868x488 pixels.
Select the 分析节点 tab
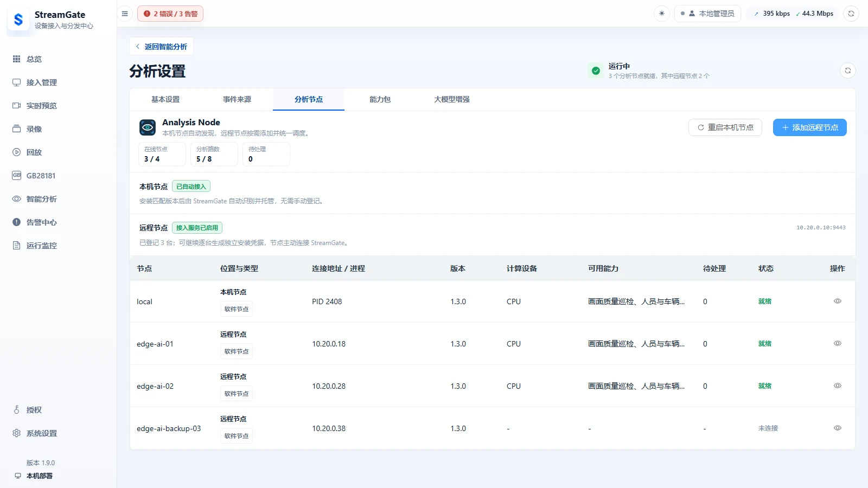point(309,100)
